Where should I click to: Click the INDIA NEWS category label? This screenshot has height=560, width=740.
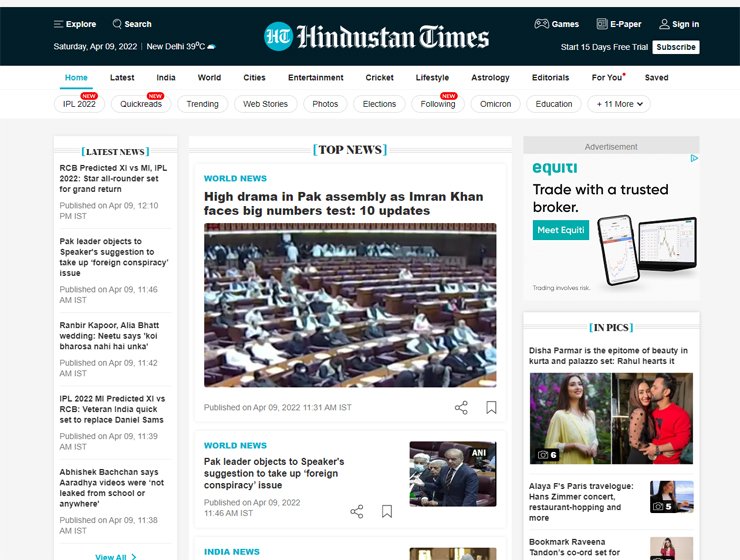point(232,552)
